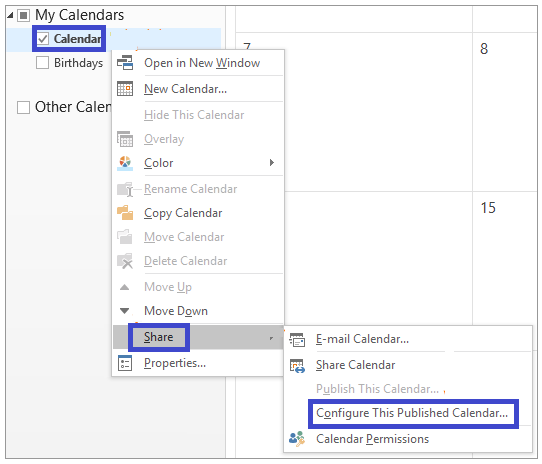Check the Birthdays checkbox
The height and width of the screenshot is (464, 542).
(43, 63)
